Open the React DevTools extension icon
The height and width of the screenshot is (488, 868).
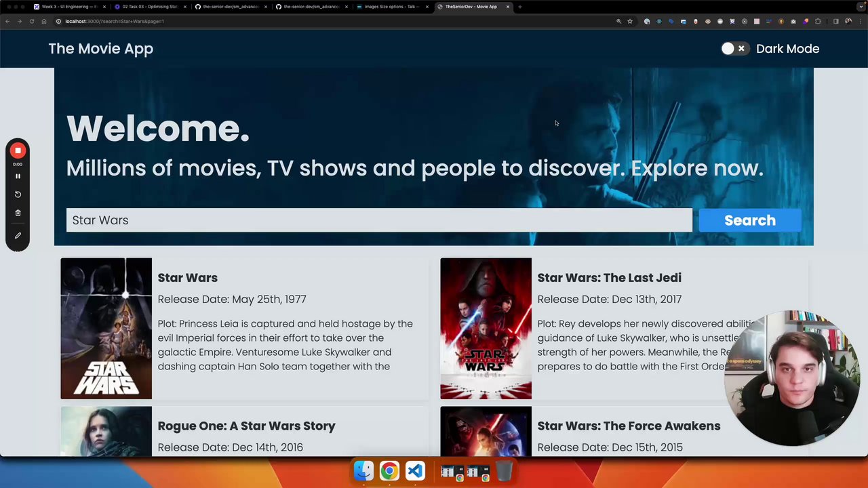659,21
